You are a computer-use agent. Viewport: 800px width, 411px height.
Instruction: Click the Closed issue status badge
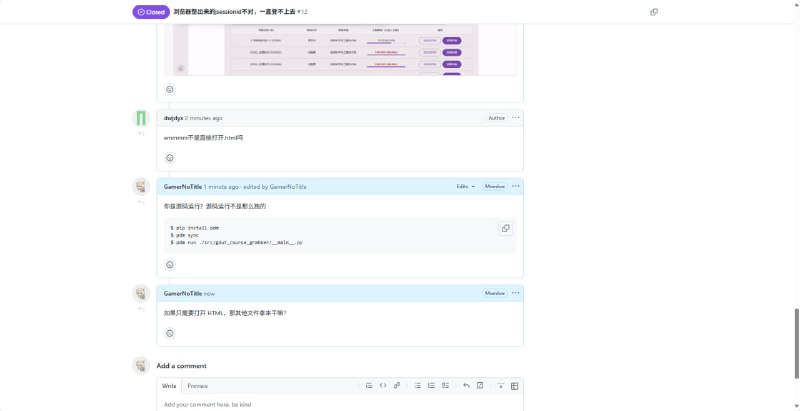point(151,12)
